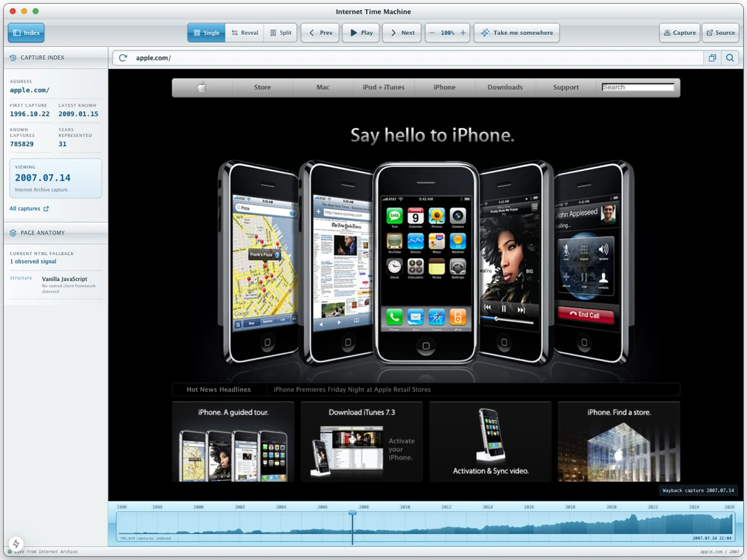
Task: Open the iPod + iTunes tab
Action: 383,88
